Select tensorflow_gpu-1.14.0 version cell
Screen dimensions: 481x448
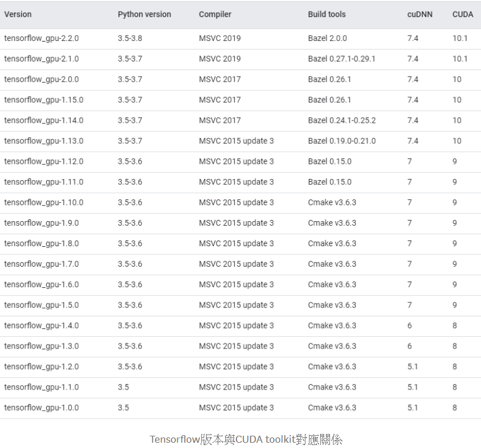pyautogui.click(x=43, y=120)
